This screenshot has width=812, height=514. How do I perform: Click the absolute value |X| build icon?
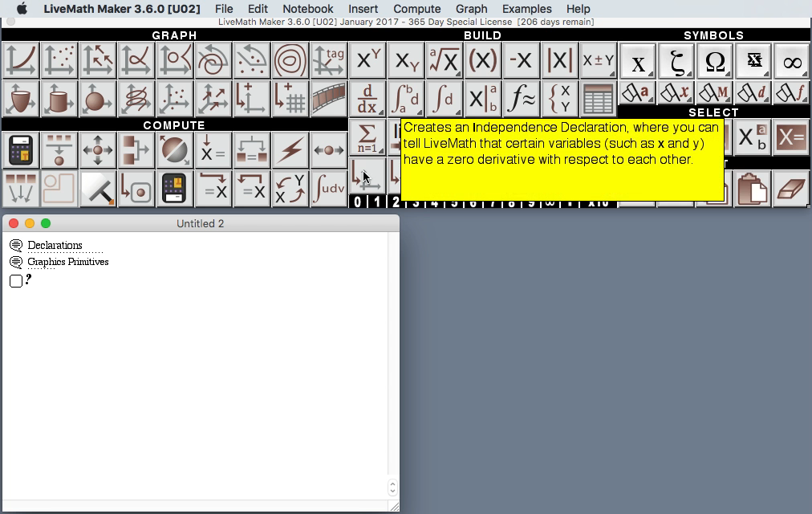[x=559, y=61]
